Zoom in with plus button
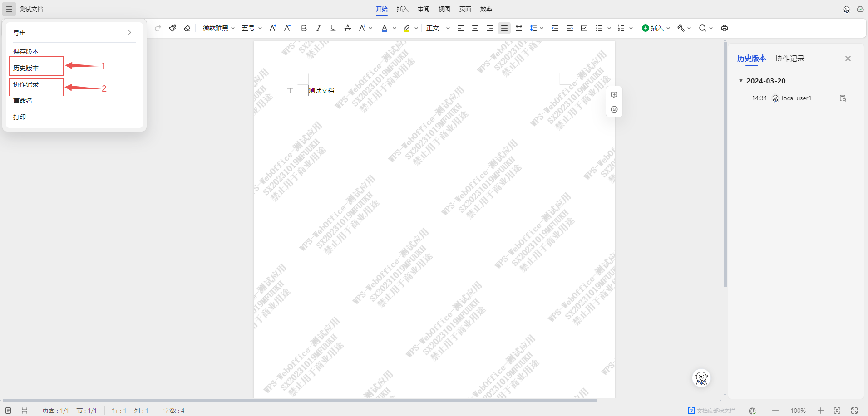Screen dimensions: 868x416 821,411
